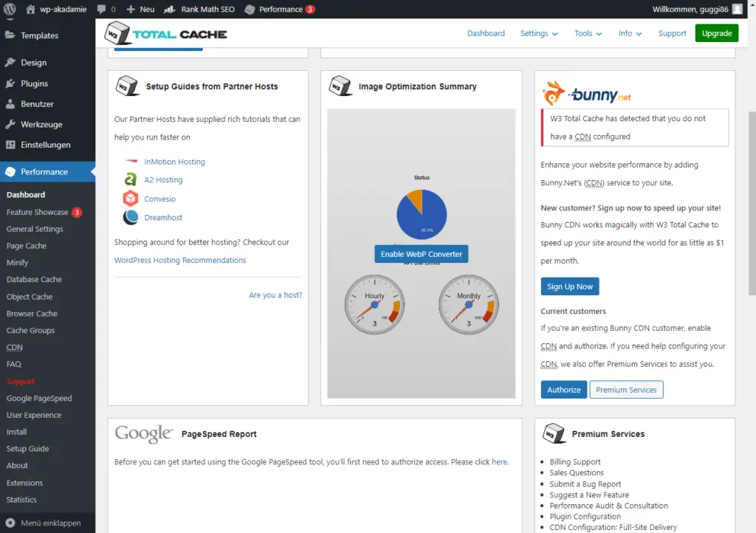Image resolution: width=756 pixels, height=533 pixels.
Task: Click the Werkzeuge wrench icon
Action: pyautogui.click(x=10, y=124)
